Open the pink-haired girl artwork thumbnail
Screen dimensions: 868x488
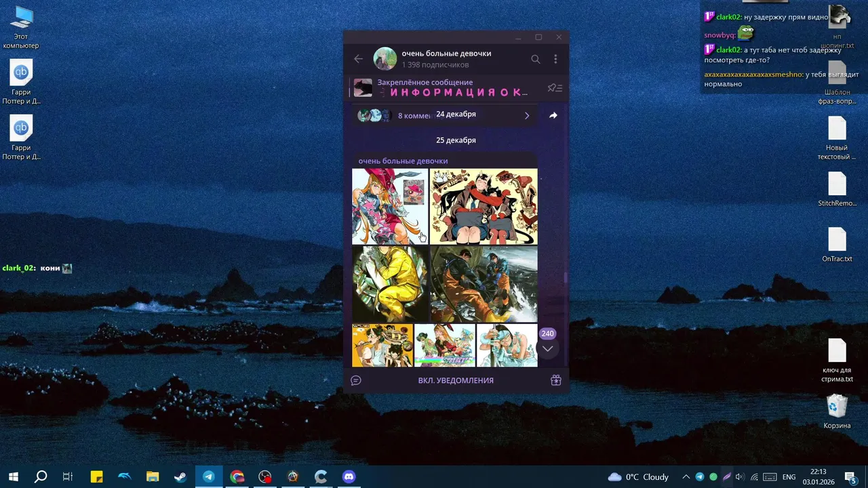click(x=390, y=206)
